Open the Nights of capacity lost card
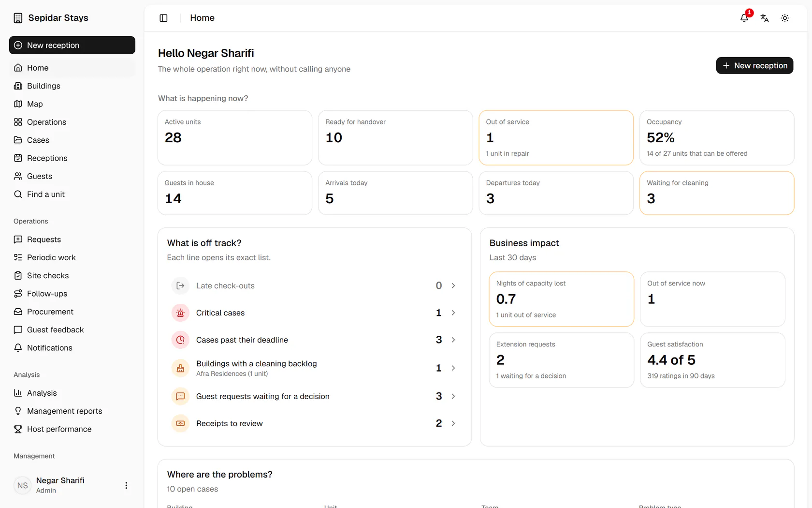This screenshot has height=508, width=812. [562, 299]
